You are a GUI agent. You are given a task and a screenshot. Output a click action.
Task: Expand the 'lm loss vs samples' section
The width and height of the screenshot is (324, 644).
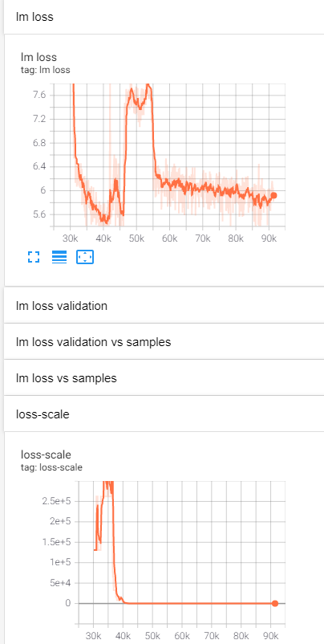pyautogui.click(x=164, y=378)
